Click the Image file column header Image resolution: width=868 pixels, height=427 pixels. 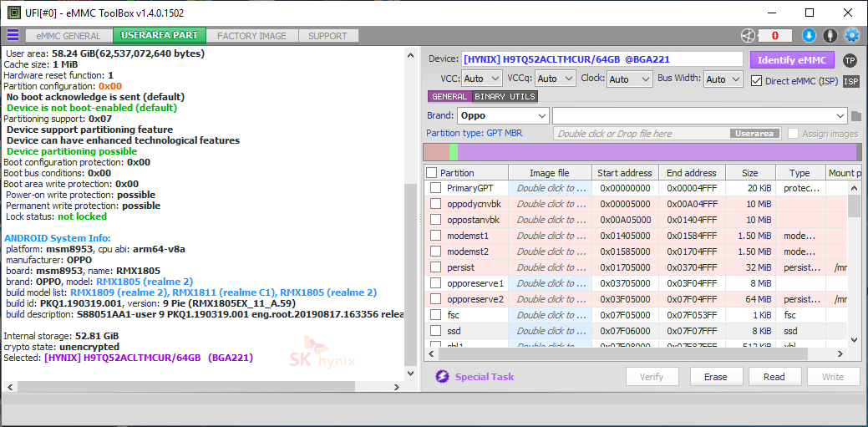(x=550, y=173)
